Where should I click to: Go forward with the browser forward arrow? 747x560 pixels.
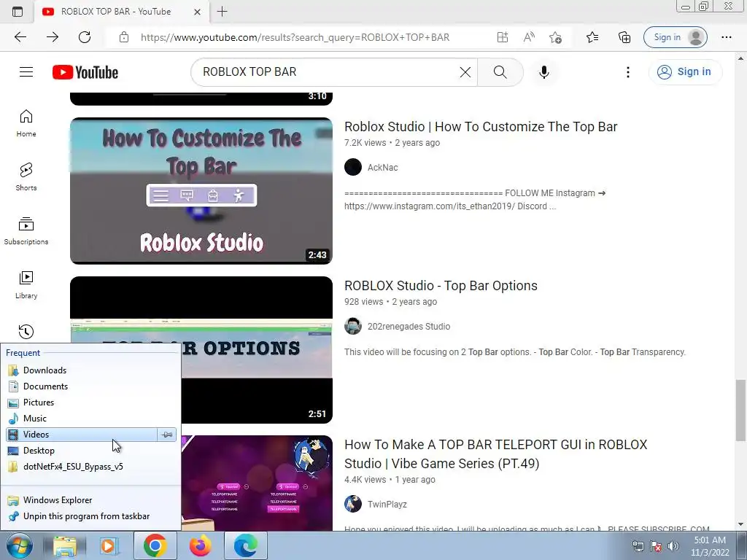click(x=53, y=37)
